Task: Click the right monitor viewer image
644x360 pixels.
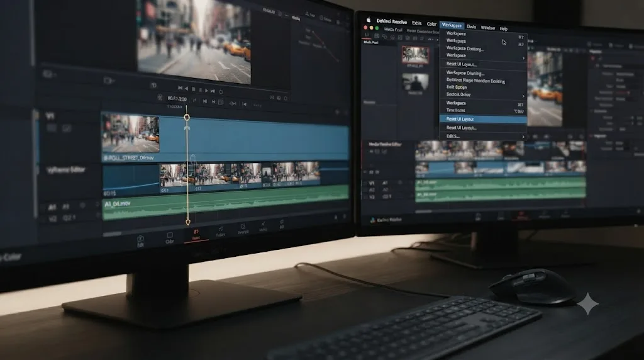Action: click(x=545, y=88)
